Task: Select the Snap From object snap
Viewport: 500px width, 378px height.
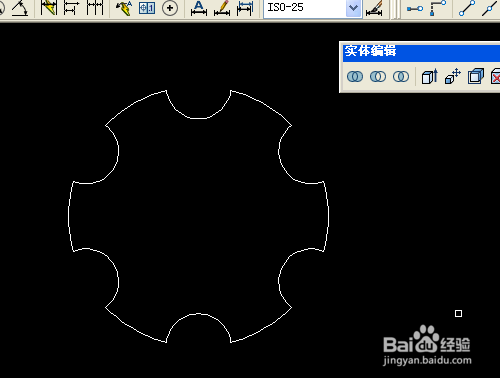Action: [438, 8]
